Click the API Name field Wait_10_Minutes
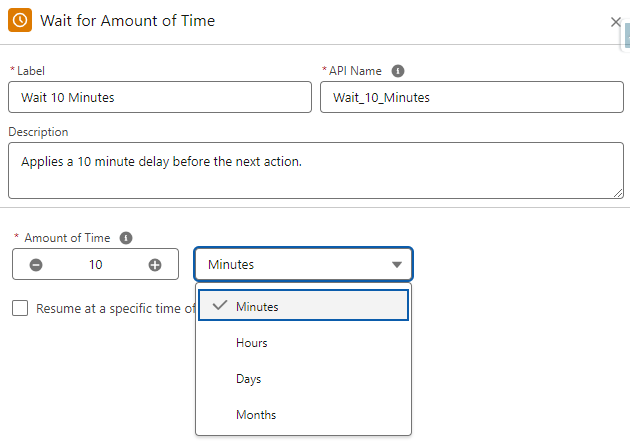 [x=472, y=97]
